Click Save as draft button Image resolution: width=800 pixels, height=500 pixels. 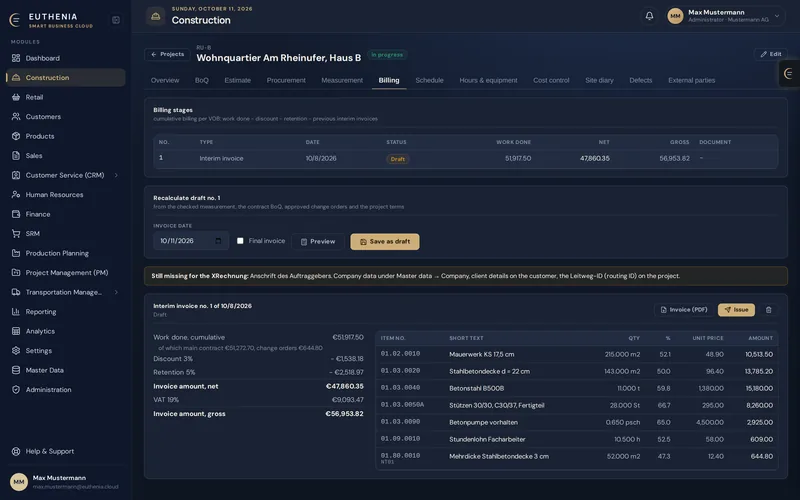coord(385,241)
